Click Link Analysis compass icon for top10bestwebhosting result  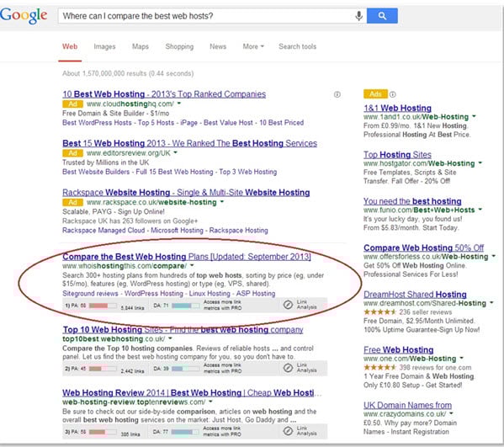click(x=288, y=368)
